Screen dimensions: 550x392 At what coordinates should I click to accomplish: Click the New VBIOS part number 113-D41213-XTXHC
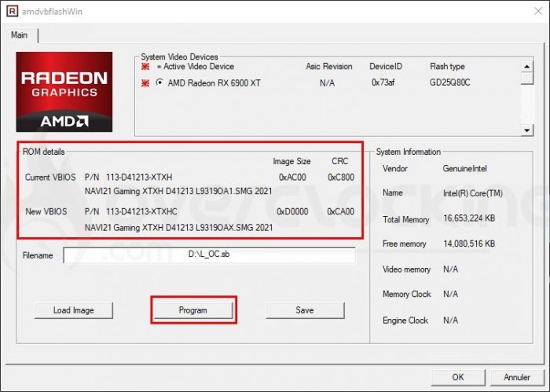click(141, 212)
